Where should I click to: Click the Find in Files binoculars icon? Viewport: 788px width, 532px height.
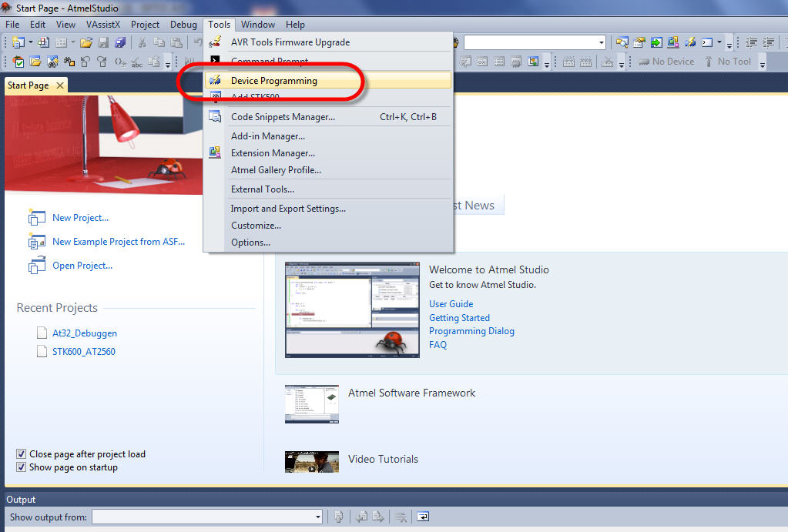point(69,62)
